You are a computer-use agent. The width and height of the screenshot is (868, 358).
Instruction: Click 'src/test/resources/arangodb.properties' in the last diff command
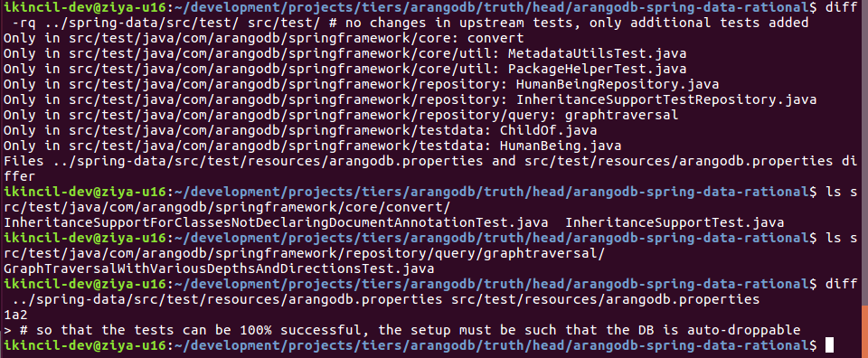[x=606, y=299]
